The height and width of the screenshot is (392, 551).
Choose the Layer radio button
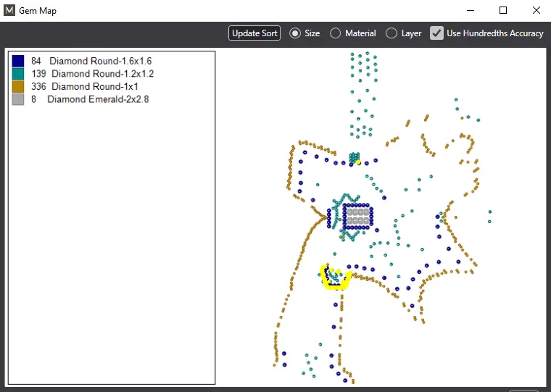[x=391, y=33]
